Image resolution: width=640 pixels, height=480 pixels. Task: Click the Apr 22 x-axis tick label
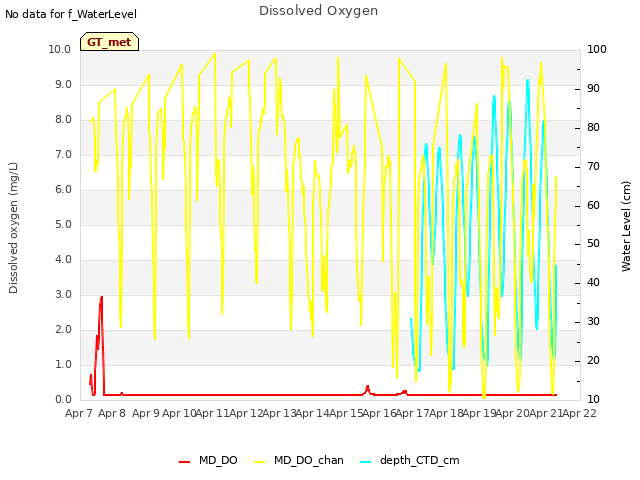click(x=579, y=413)
